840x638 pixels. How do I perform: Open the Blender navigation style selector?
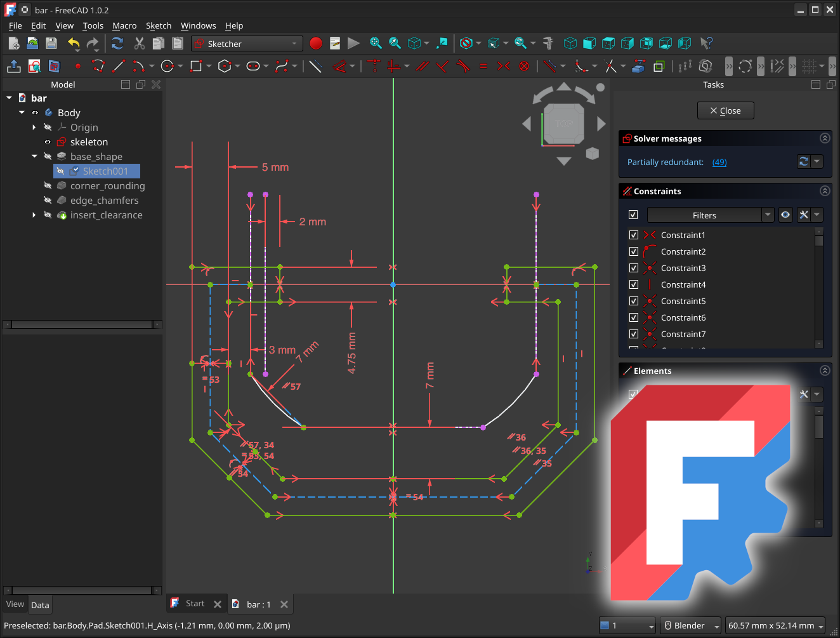(690, 625)
